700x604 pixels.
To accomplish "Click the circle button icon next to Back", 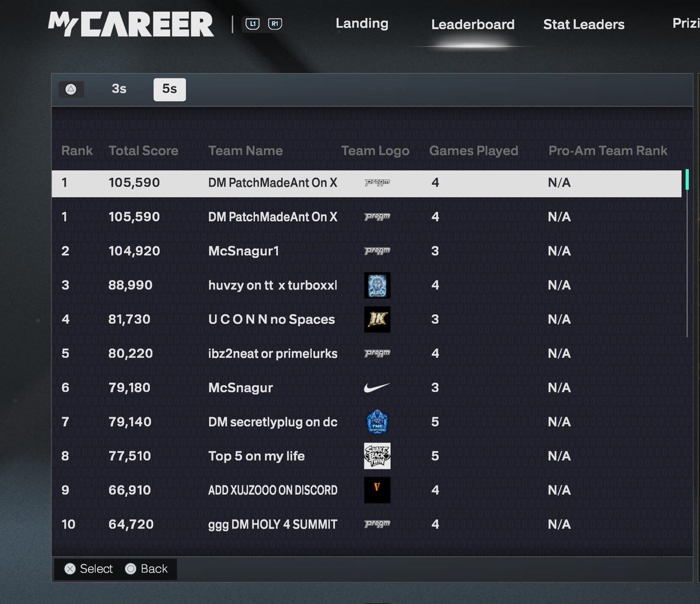I will 131,569.
